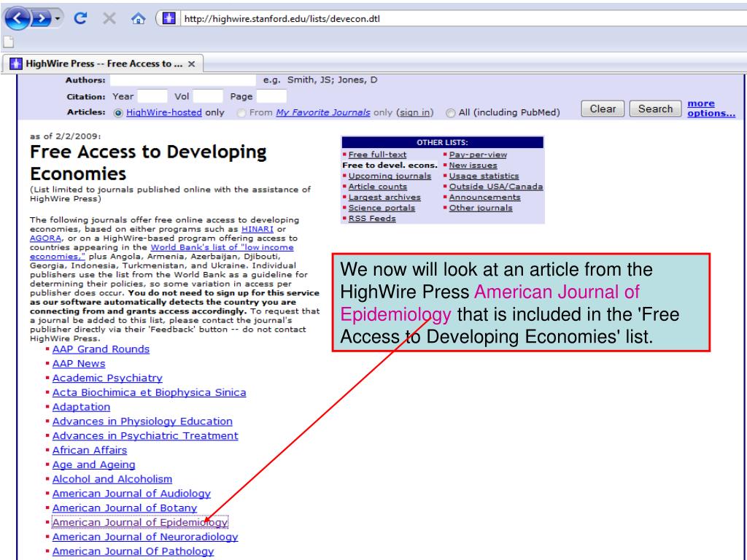
Task: Open the navigation history dropdown arrow
Action: [x=57, y=18]
